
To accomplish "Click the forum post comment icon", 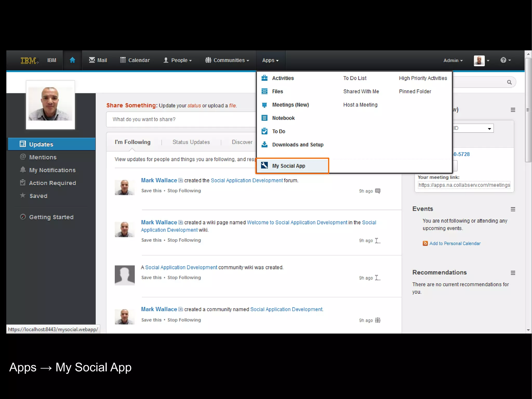I will tap(378, 191).
